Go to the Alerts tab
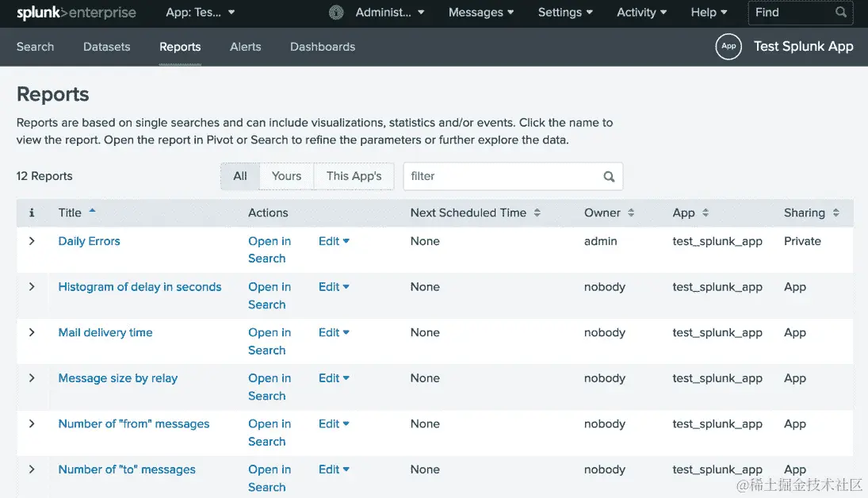 point(245,47)
